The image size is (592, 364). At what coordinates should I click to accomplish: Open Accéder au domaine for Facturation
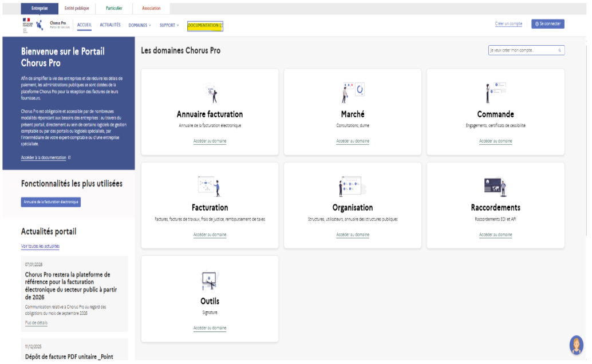pos(210,235)
